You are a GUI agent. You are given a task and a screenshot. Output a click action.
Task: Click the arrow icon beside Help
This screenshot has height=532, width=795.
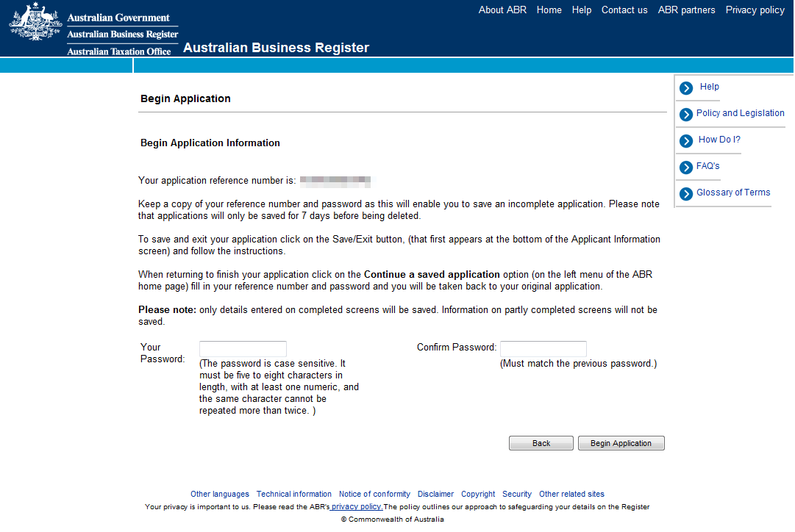click(x=686, y=88)
